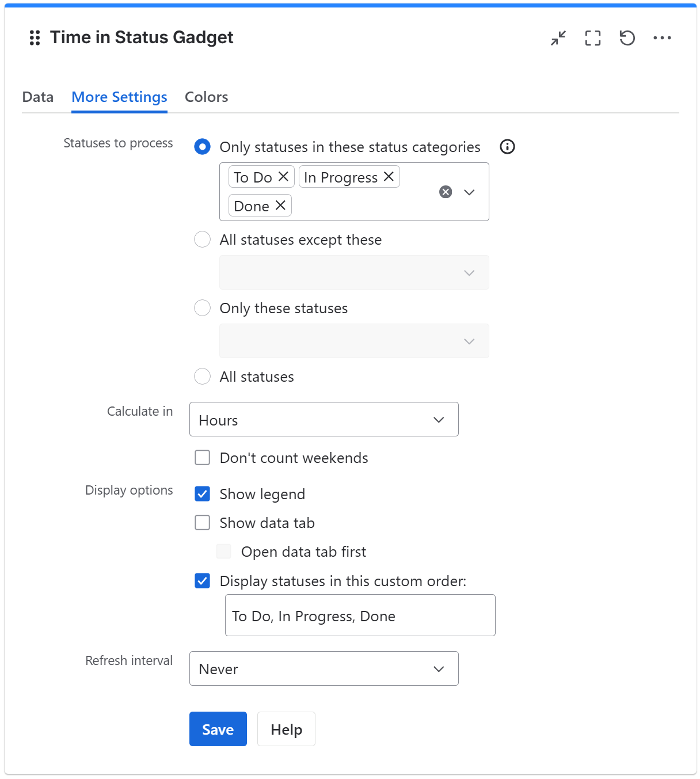Remove the In Progress category chip

tap(389, 176)
